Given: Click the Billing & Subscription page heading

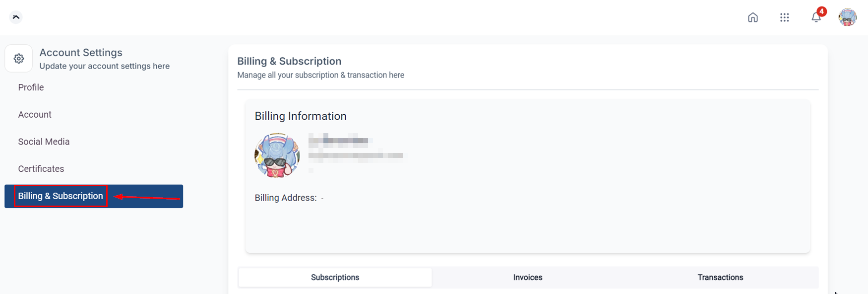Looking at the screenshot, I should [x=289, y=61].
